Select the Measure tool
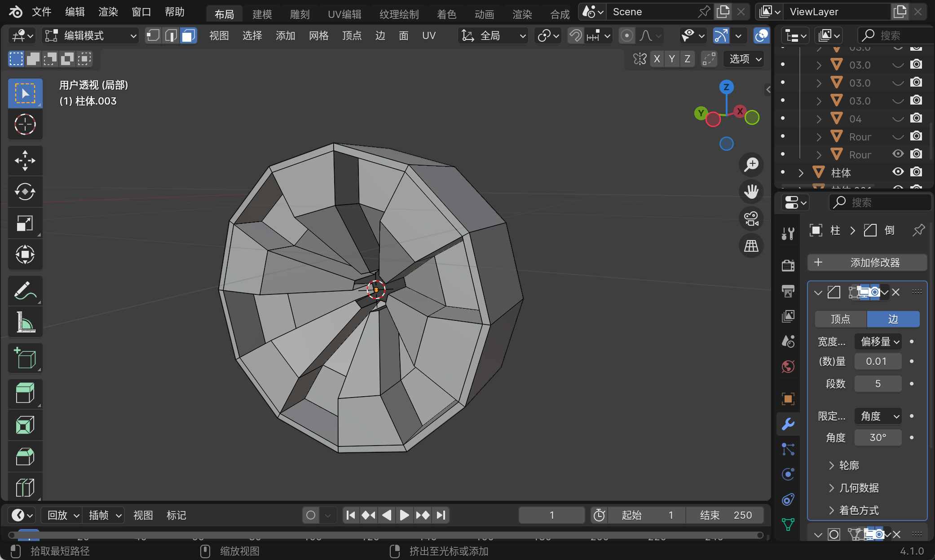The width and height of the screenshot is (935, 560). coord(25,322)
